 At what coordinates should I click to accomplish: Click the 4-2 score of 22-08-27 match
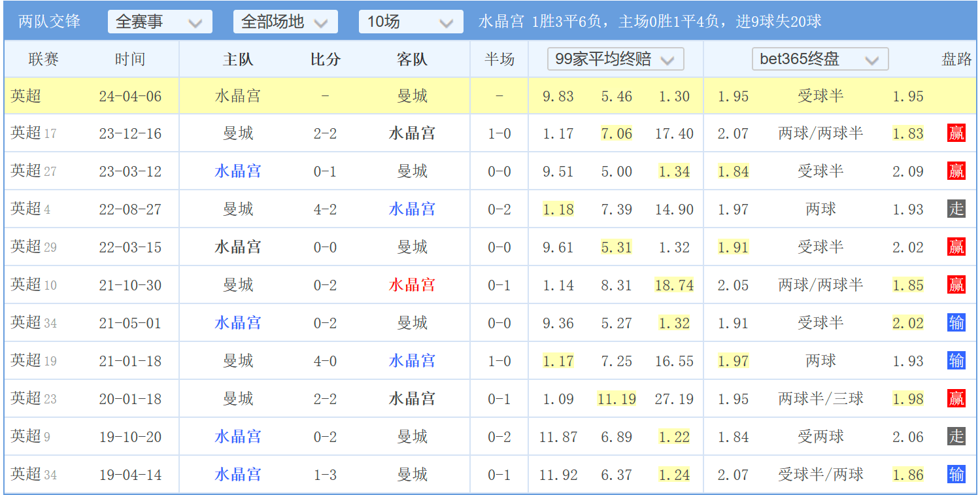tap(325, 209)
